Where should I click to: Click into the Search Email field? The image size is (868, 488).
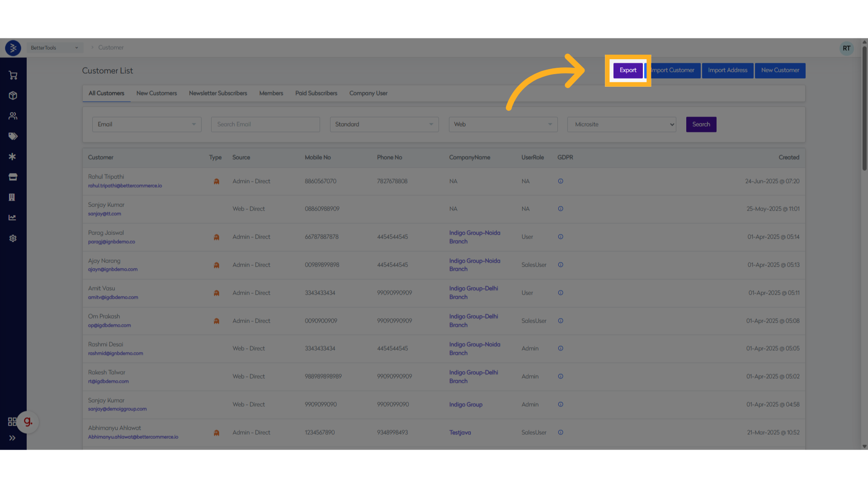(x=265, y=124)
